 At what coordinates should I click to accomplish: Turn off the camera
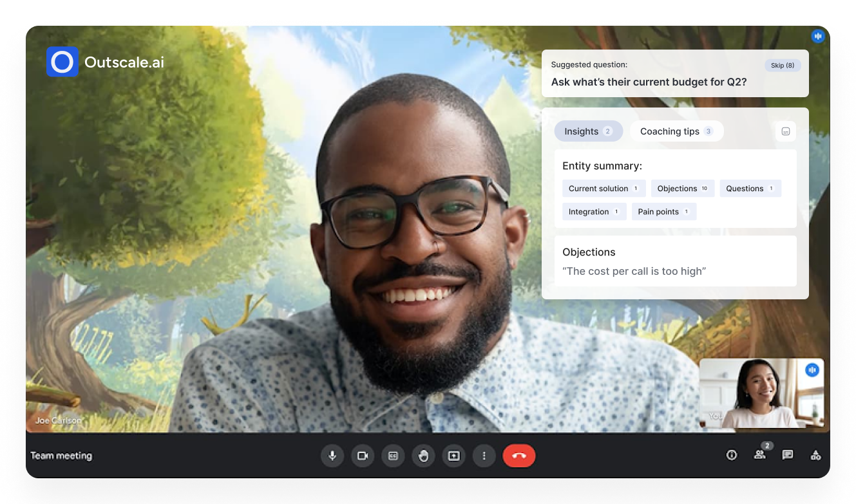[363, 456]
